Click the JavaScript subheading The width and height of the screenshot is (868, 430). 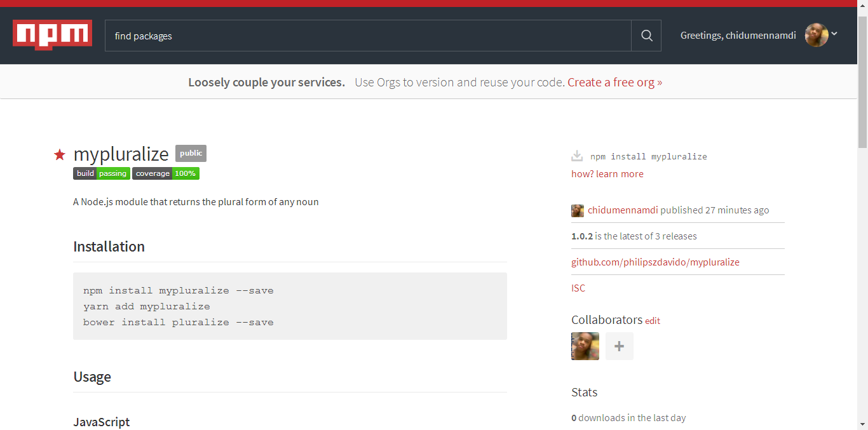102,422
